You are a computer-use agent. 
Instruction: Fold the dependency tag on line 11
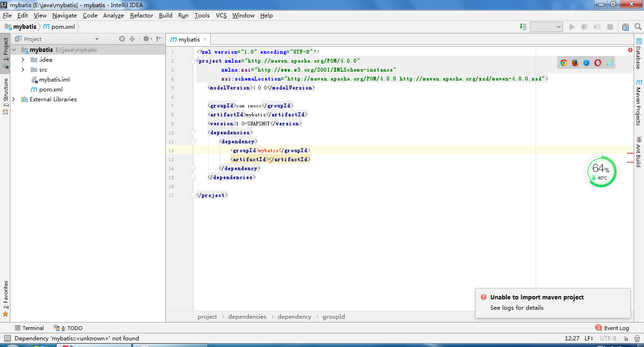coord(193,141)
